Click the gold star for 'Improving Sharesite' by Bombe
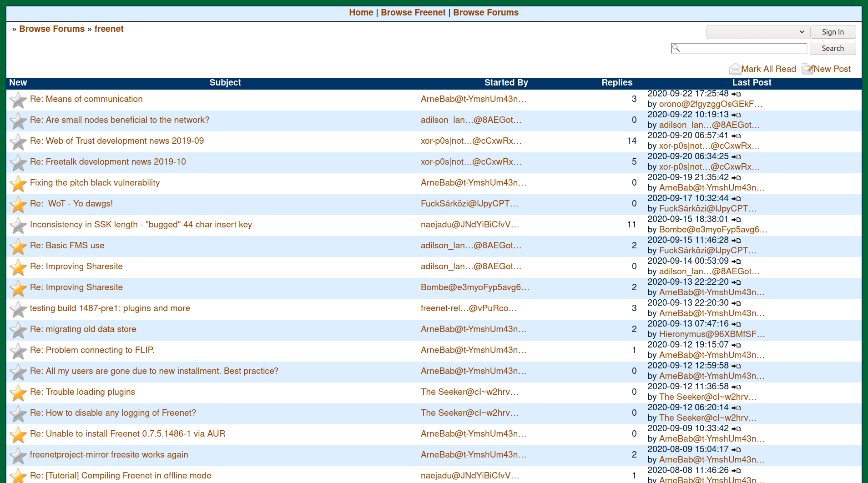The width and height of the screenshot is (868, 483). (18, 288)
